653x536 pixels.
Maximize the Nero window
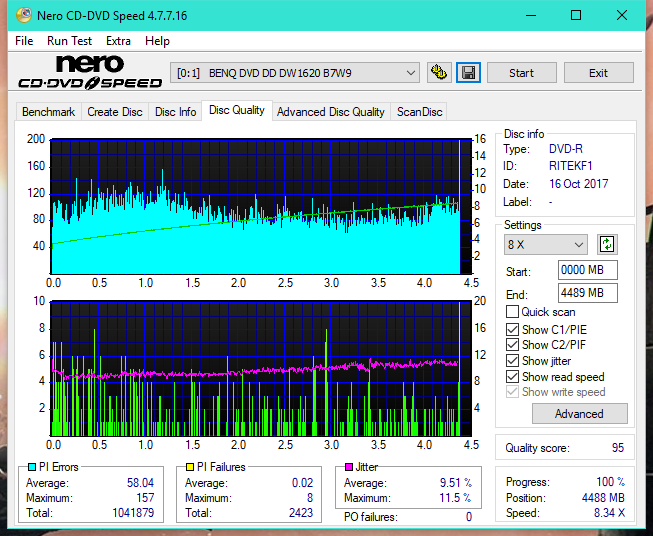tap(576, 15)
